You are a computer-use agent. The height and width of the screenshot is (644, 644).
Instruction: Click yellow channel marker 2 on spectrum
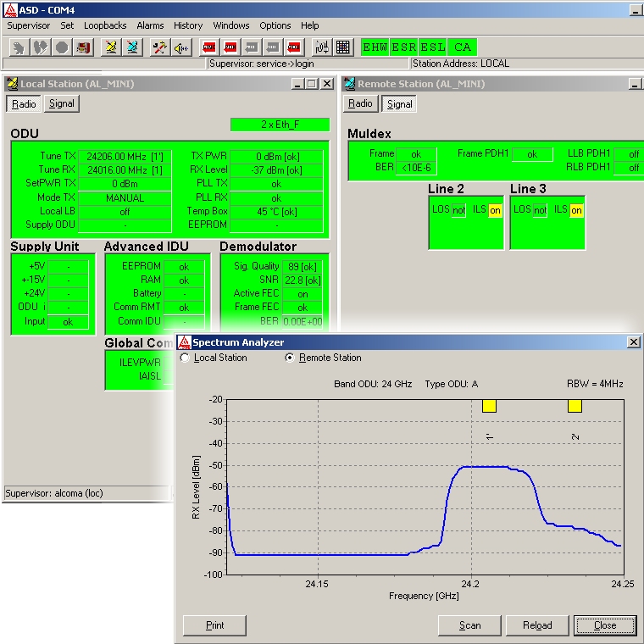575,406
